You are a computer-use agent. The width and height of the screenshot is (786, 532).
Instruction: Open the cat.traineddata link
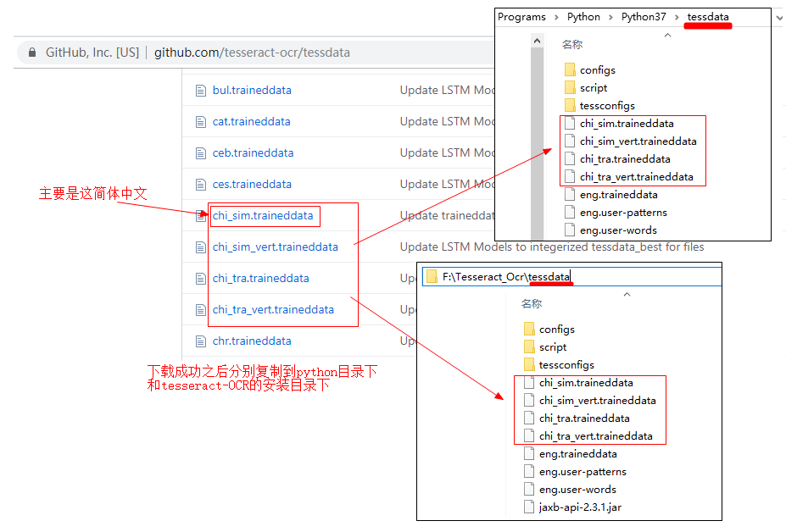251,122
